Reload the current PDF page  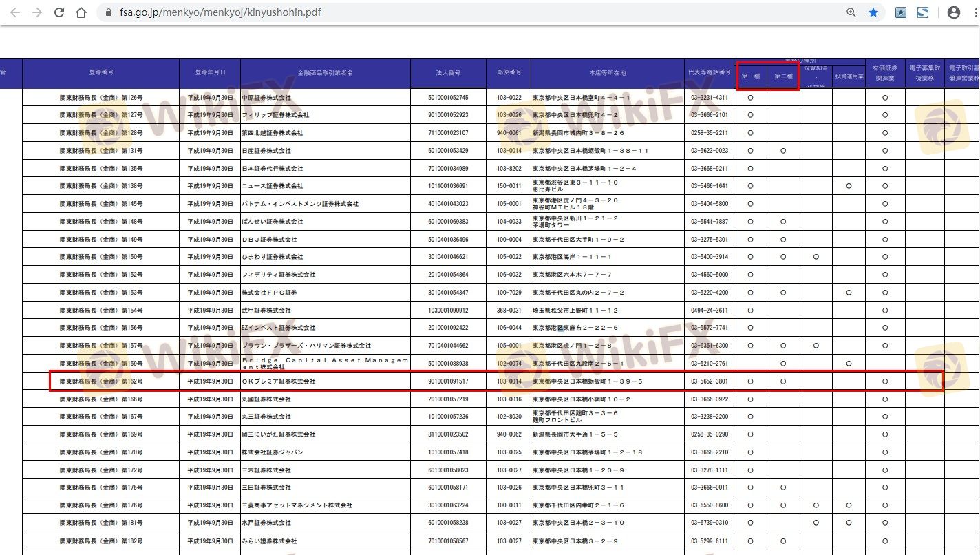59,12
